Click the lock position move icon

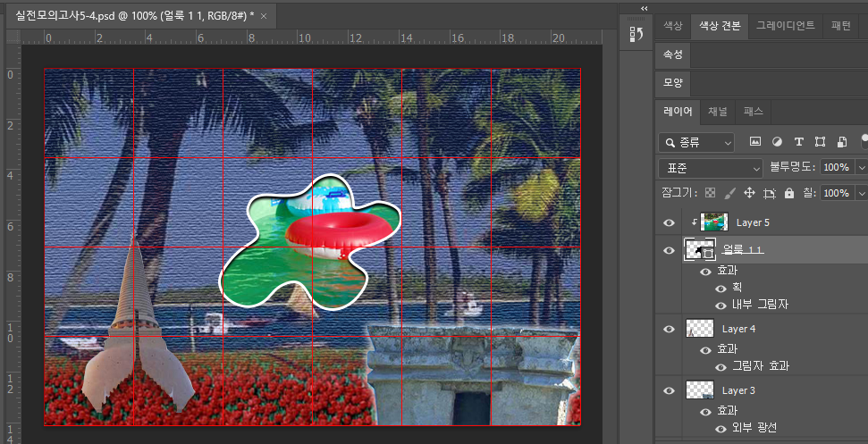pyautogui.click(x=749, y=193)
